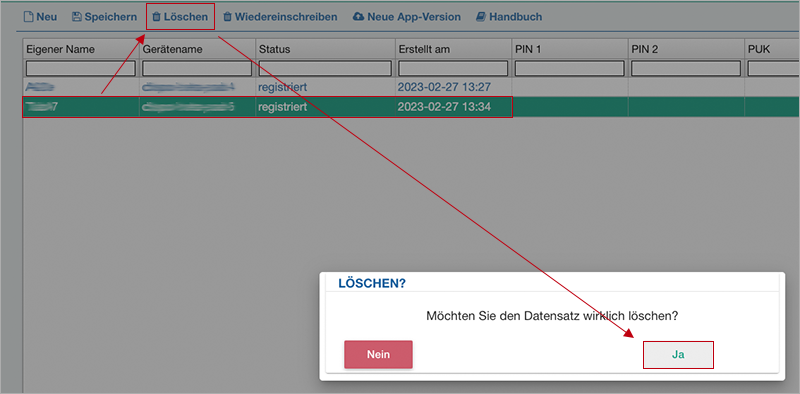The width and height of the screenshot is (800, 394).
Task: Click the Neu document icon
Action: click(x=29, y=17)
